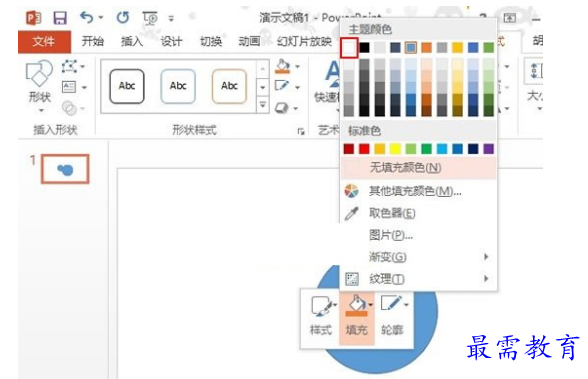The width and height of the screenshot is (588, 379).
Task: Click ribbon Shape Outline pen icon
Action: 282,86
